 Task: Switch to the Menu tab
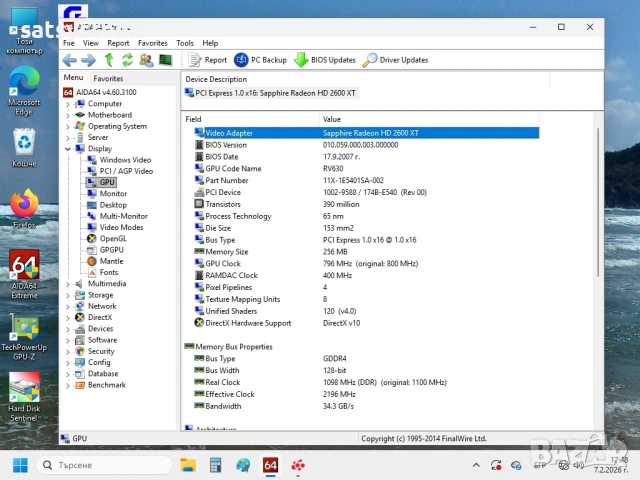pos(73,78)
